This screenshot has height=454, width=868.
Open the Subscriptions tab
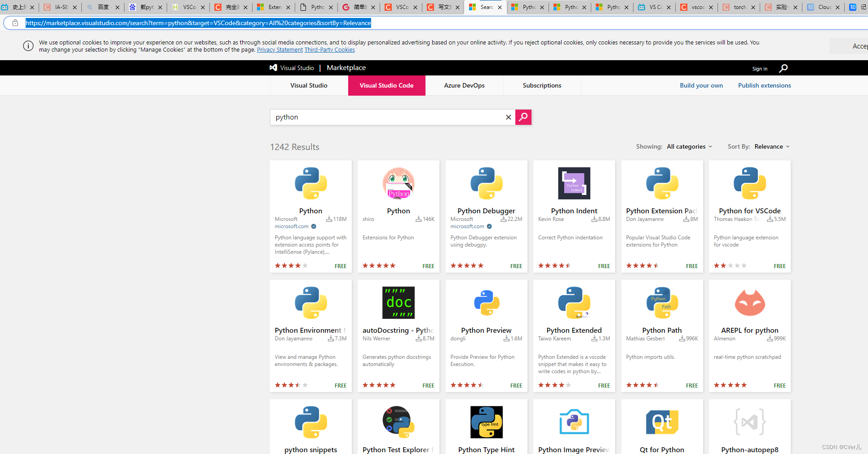click(542, 85)
